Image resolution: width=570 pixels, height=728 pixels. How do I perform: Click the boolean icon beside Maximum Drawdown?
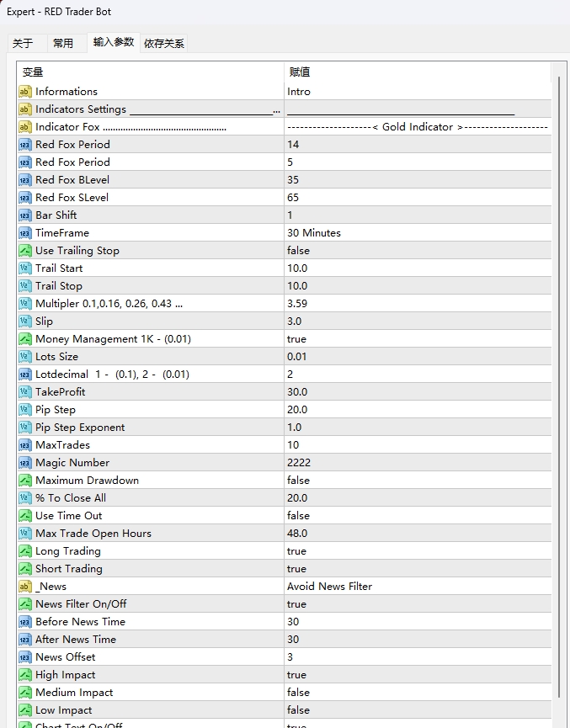(24, 480)
